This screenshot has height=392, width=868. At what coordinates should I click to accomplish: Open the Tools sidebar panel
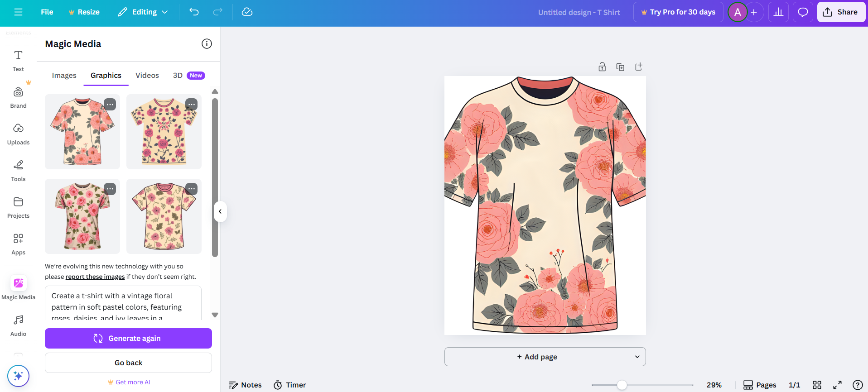18,171
